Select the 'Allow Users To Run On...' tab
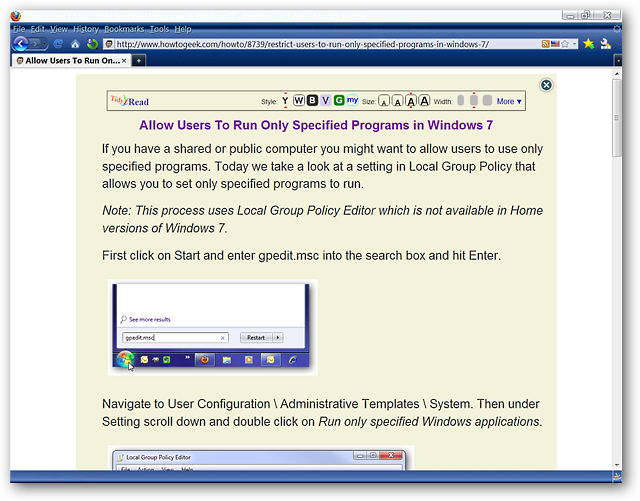640x501 pixels. (x=71, y=60)
